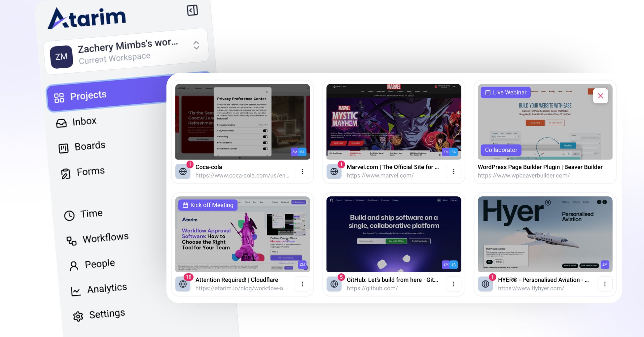Toggle Analytics Cookies switch in Coca-cola preview
The width and height of the screenshot is (644, 337).
[265, 131]
